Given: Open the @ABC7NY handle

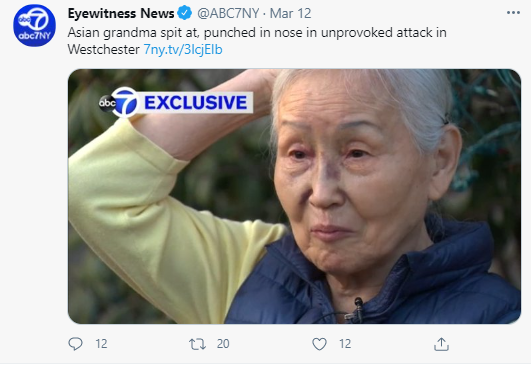Looking at the screenshot, I should 228,14.
